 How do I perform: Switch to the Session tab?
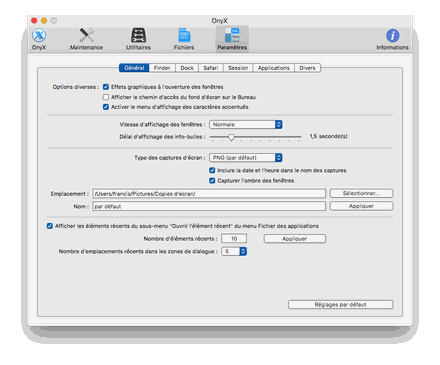238,68
